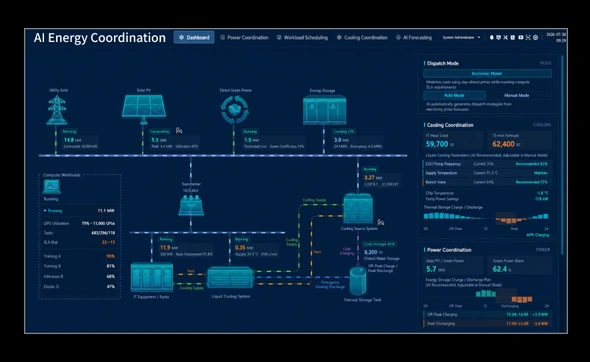Click the Utility Grid 14.8 MW reading
The width and height of the screenshot is (590, 362).
(73, 140)
